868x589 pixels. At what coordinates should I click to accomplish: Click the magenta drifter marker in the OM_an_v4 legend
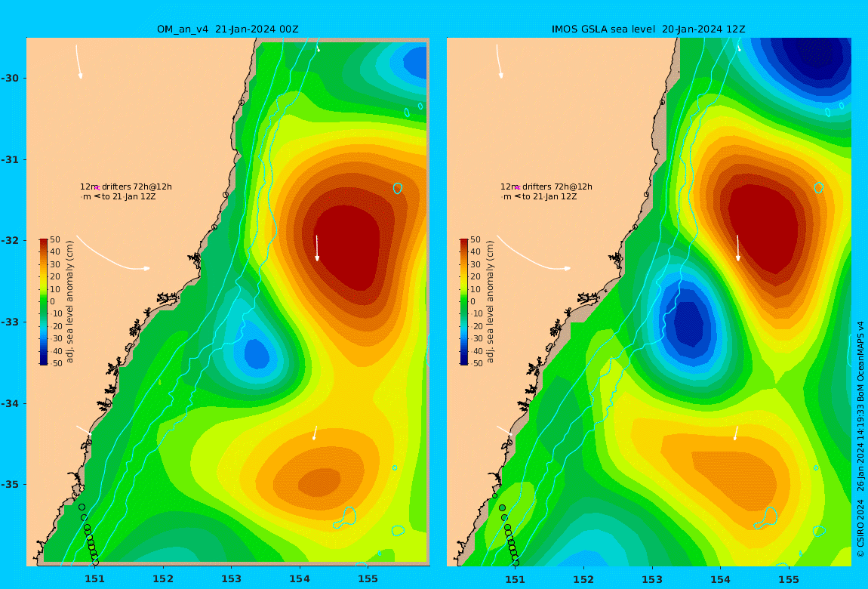[97, 188]
